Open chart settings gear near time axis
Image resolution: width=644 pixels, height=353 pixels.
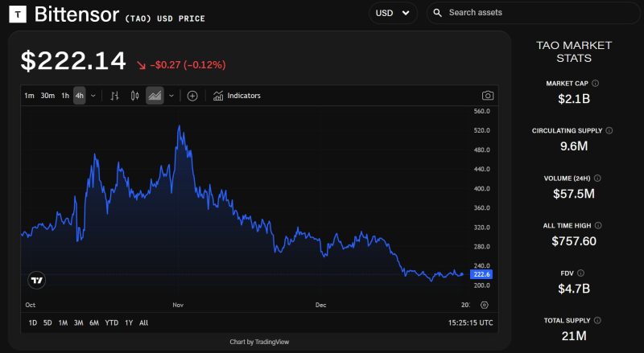click(x=484, y=305)
